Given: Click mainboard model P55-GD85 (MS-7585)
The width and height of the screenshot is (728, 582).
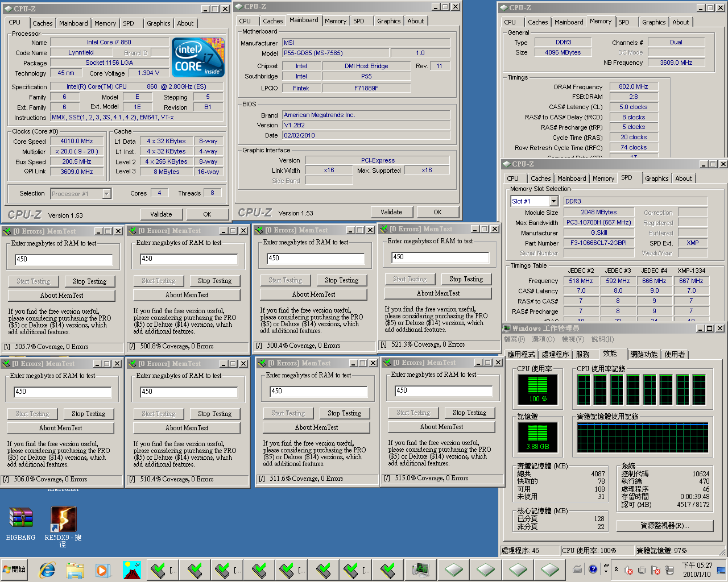Looking at the screenshot, I should pyautogui.click(x=336, y=53).
